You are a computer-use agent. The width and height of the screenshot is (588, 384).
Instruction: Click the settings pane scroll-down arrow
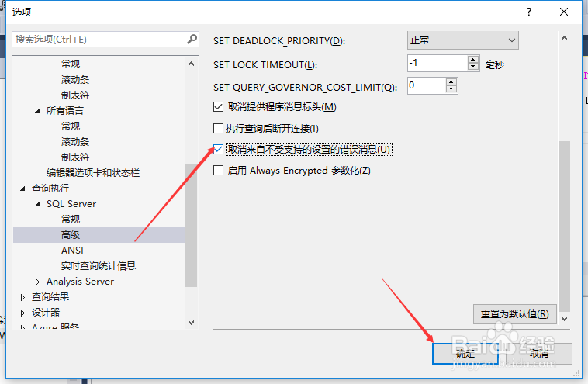coord(565,319)
